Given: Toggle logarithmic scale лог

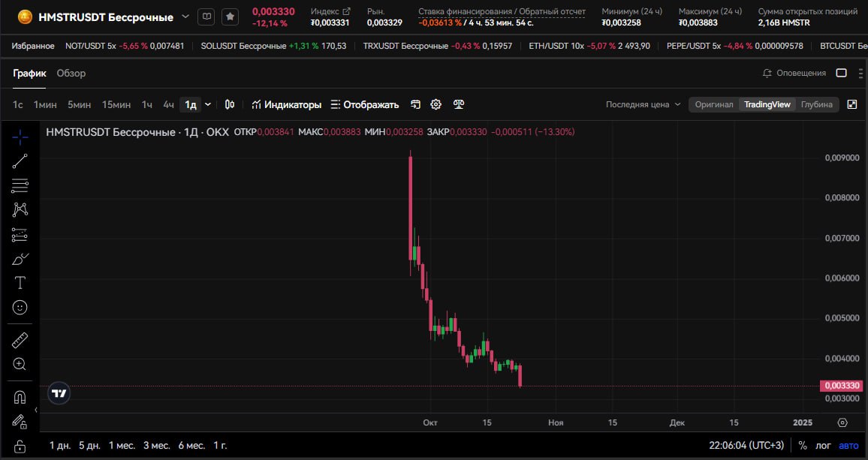Looking at the screenshot, I should (x=823, y=446).
